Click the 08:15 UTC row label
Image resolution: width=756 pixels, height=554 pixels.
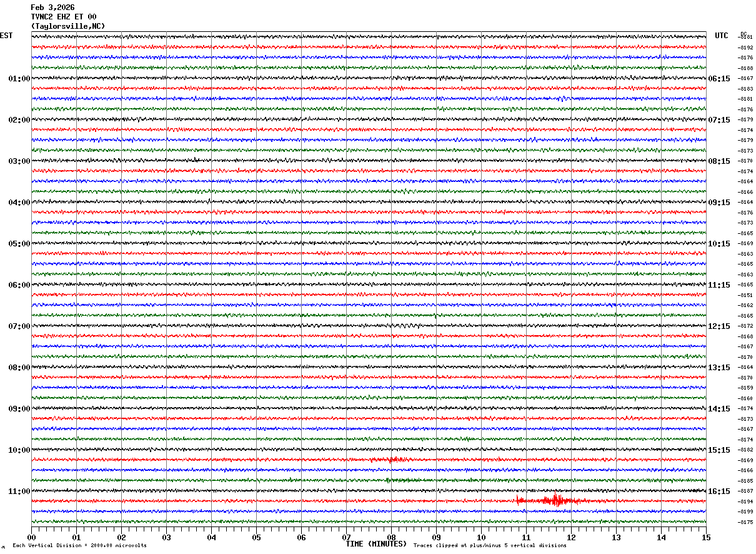[x=719, y=161]
